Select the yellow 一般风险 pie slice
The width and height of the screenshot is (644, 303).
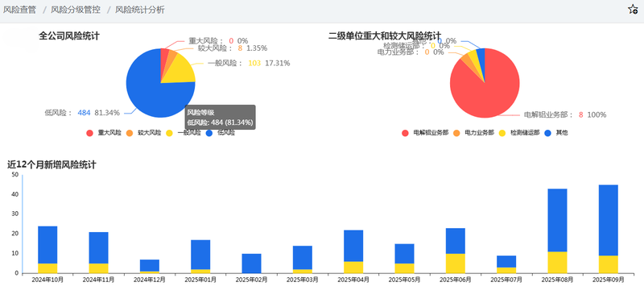180,71
